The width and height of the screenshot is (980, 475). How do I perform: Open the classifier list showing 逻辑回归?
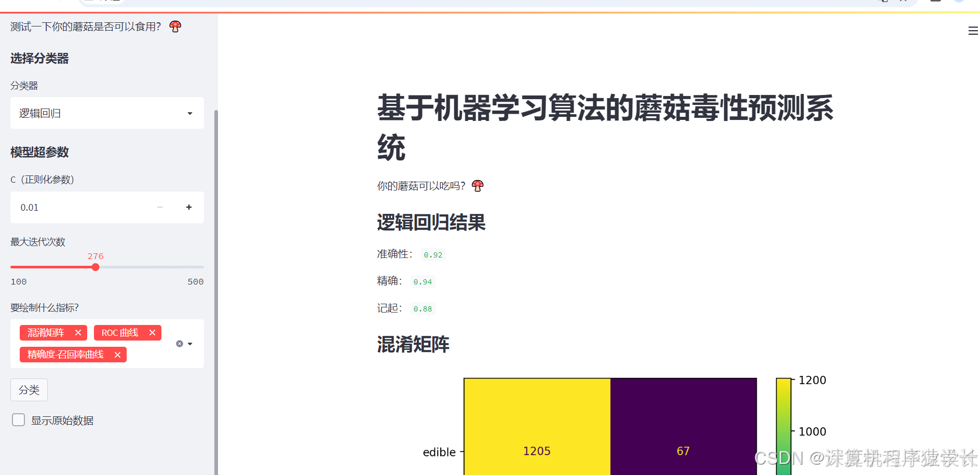click(x=106, y=113)
